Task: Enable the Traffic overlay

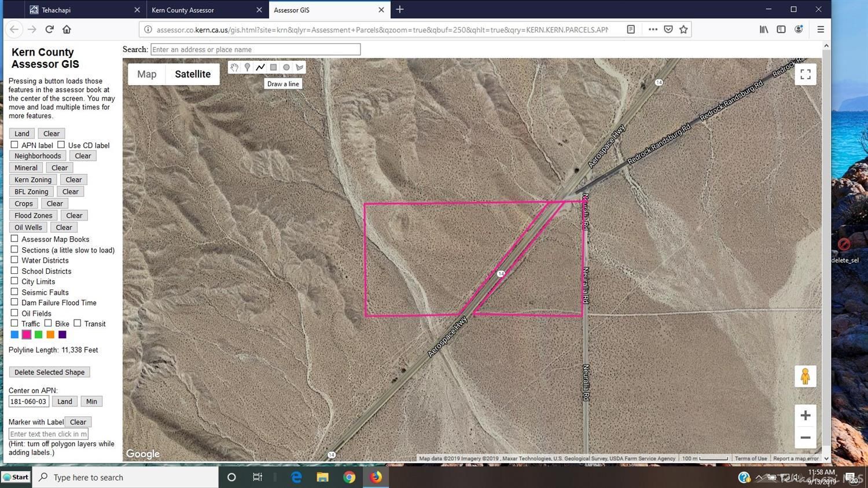Action: point(14,323)
